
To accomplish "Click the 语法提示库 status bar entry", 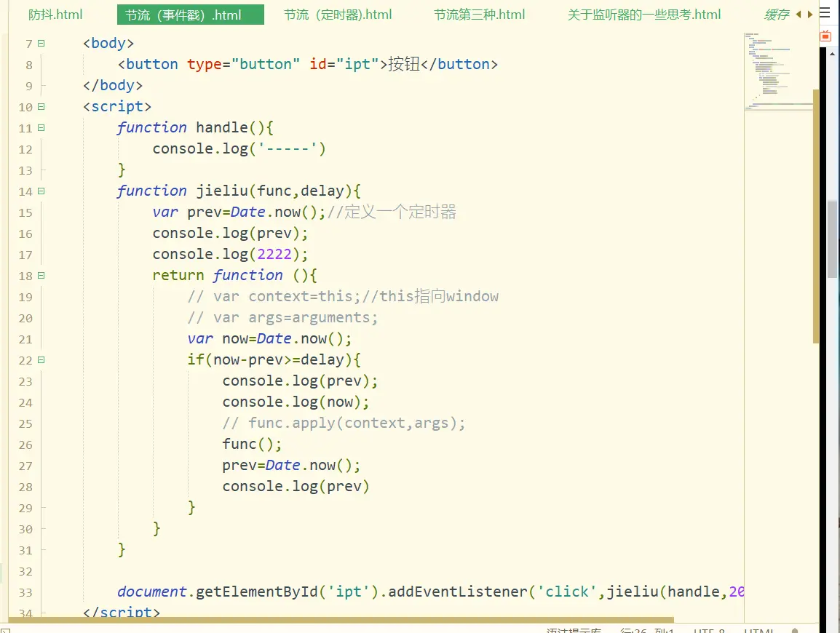I will click(x=574, y=630).
